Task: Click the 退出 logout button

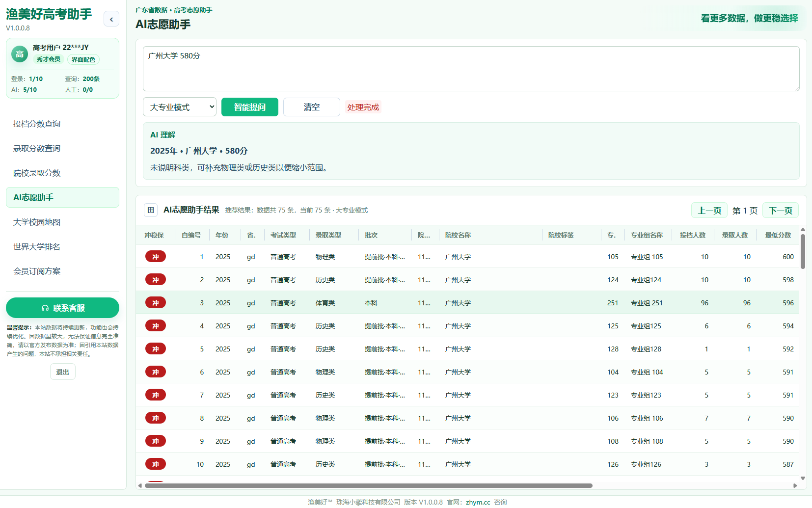Action: coord(63,372)
